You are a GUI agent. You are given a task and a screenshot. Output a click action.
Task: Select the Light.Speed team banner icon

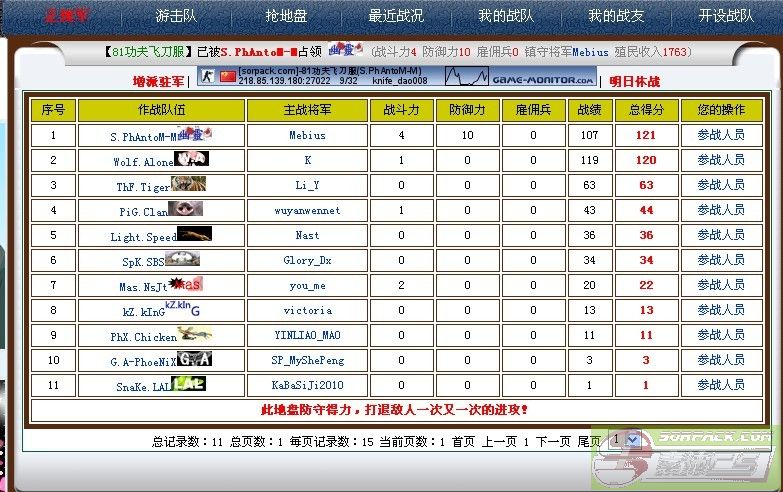(x=195, y=234)
